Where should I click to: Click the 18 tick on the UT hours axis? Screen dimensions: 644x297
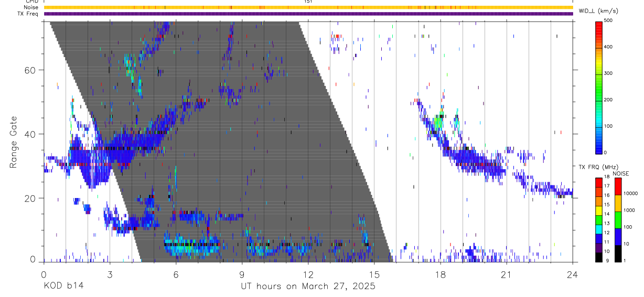pos(441,273)
